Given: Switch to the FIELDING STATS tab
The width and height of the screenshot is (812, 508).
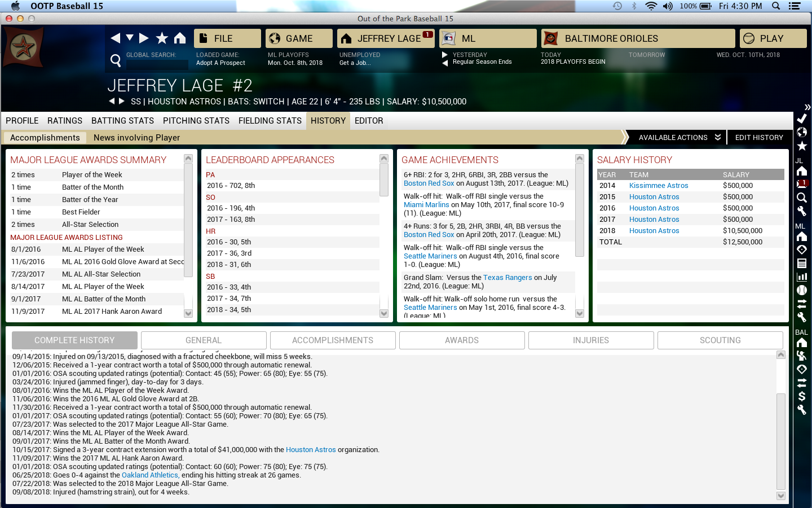Looking at the screenshot, I should pyautogui.click(x=270, y=121).
